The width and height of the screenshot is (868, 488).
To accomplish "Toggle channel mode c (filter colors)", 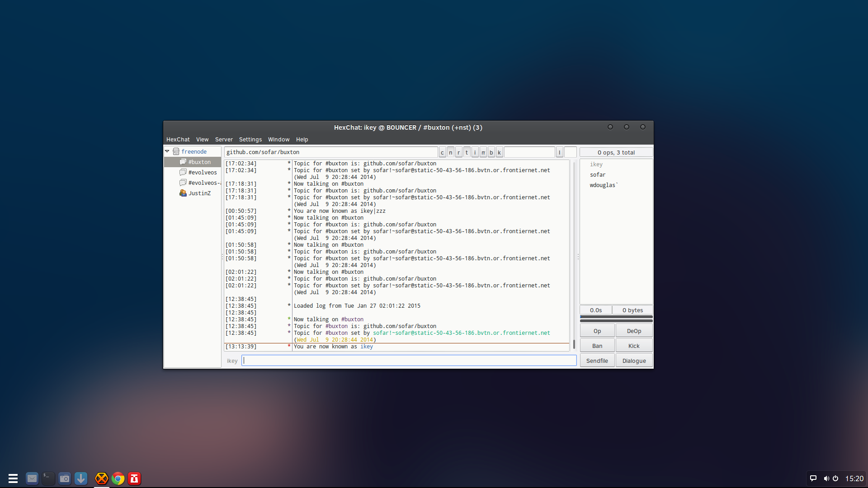I will point(442,152).
